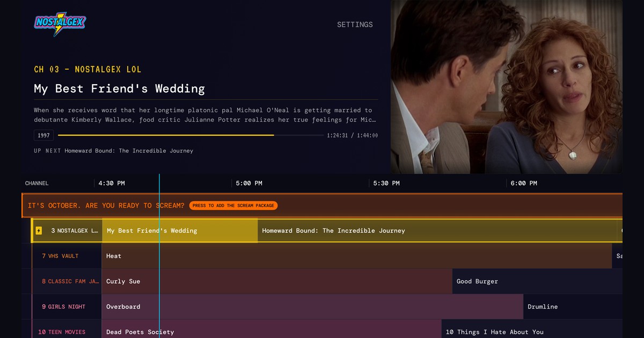
Task: Click the Channel column header
Action: pyautogui.click(x=36, y=183)
